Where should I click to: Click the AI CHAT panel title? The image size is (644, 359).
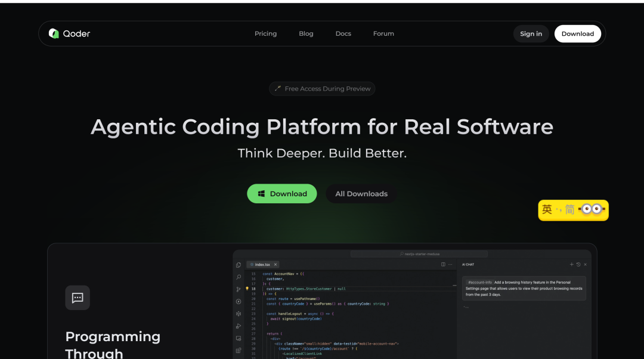(468, 265)
